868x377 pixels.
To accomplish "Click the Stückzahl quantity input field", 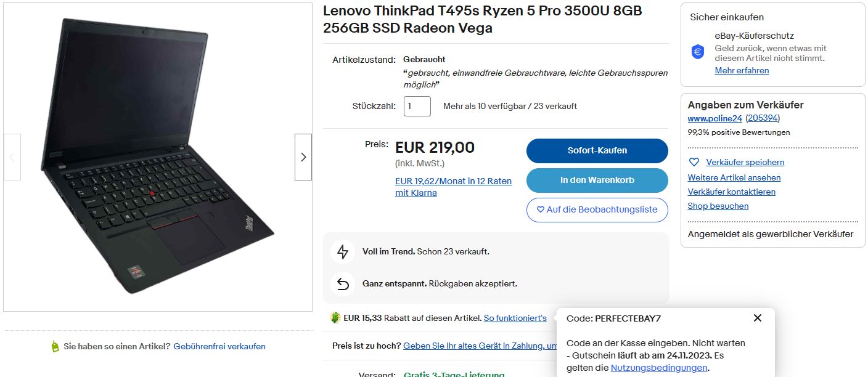I will tap(417, 106).
